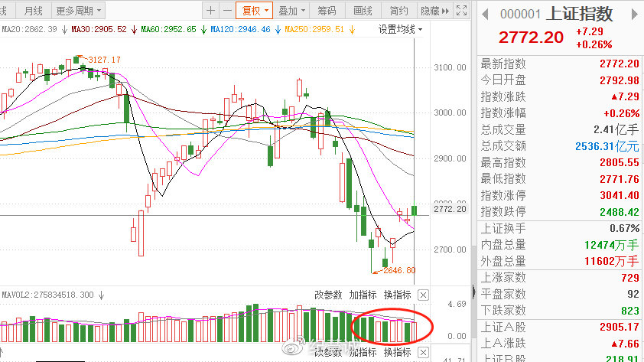The width and height of the screenshot is (644, 362).
Task: Click the MA120 blue down arrow
Action: pos(278,30)
